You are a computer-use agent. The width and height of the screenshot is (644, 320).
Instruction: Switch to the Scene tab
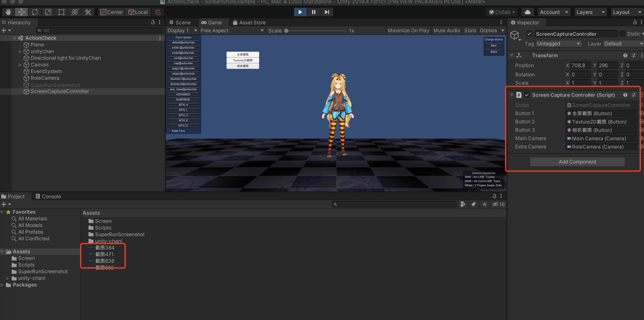click(x=180, y=22)
